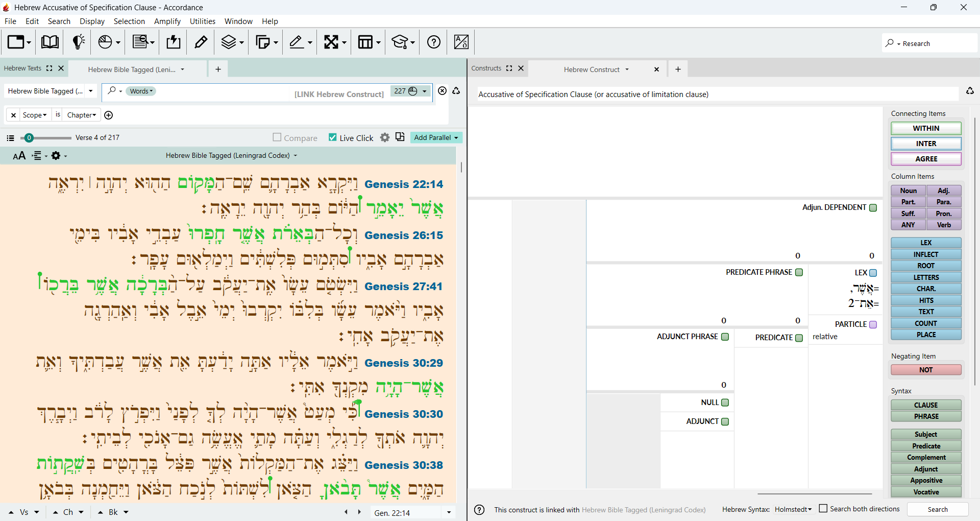
Task: Click the Study graduation cap icon
Action: point(403,42)
